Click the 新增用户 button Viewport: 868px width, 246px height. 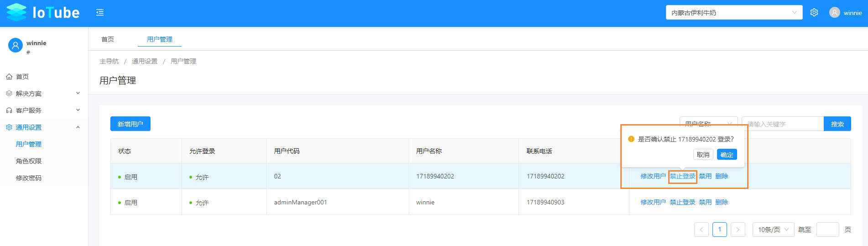(130, 124)
